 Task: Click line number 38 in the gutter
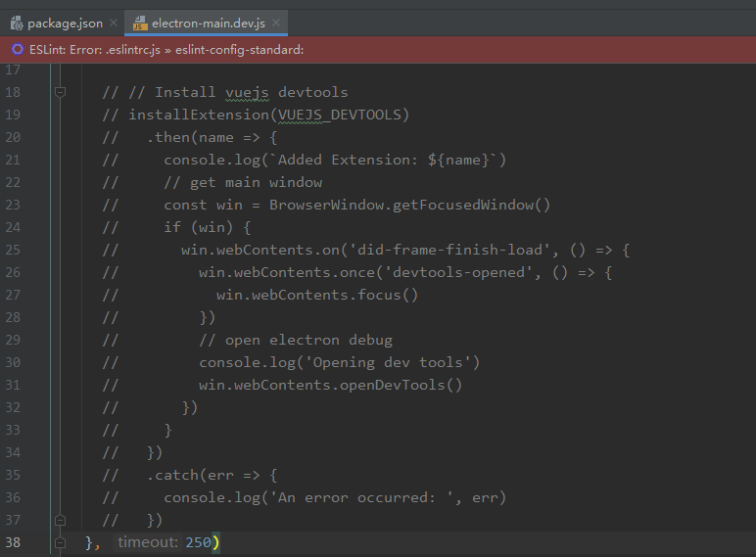[13, 542]
